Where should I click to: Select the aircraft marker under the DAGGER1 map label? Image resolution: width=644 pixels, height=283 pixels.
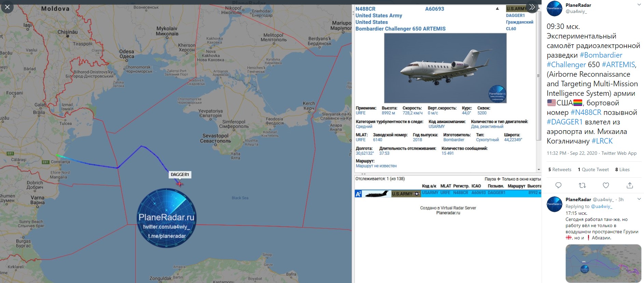180,184
